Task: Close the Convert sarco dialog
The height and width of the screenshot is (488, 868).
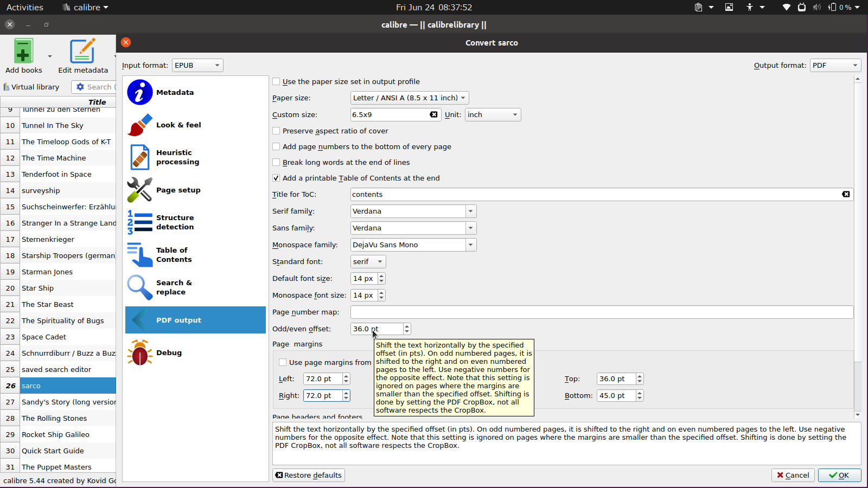Action: click(126, 42)
